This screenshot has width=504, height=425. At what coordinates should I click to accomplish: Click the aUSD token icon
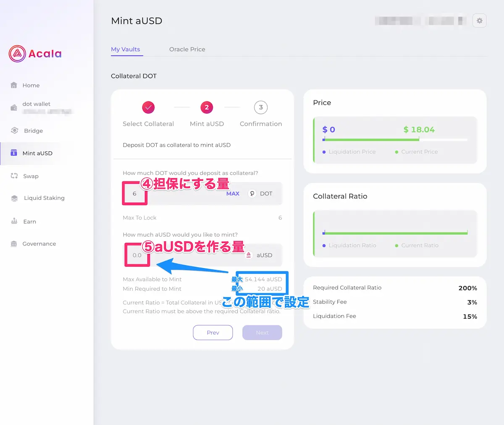click(x=249, y=255)
